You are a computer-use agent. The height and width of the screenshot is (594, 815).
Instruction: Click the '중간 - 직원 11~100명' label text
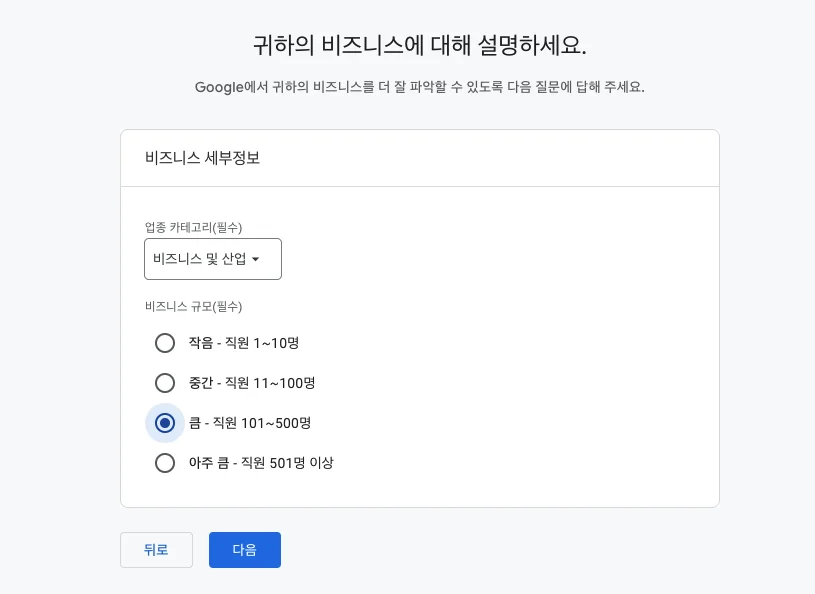[x=252, y=383]
